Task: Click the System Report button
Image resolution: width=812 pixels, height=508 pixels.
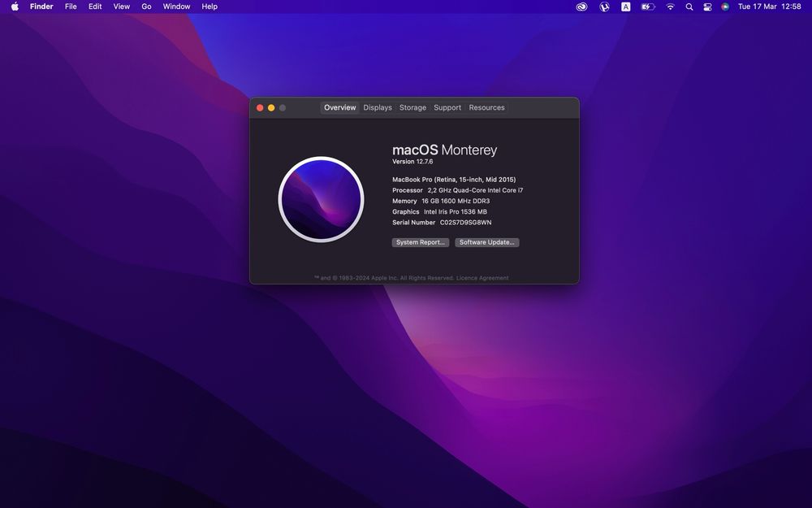Action: (x=421, y=242)
